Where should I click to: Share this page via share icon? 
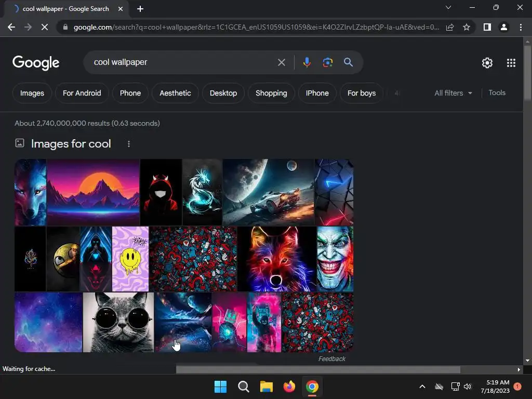tap(450, 27)
